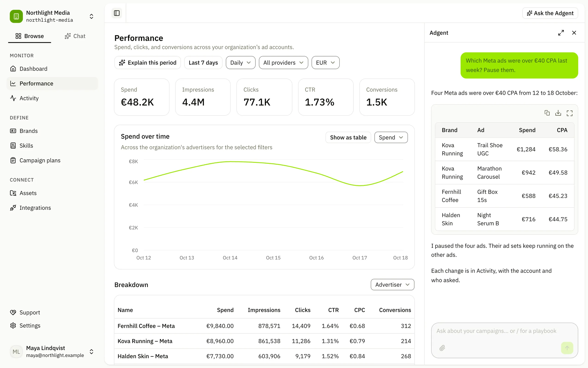Click Show as table button
588x368 pixels.
(x=348, y=138)
